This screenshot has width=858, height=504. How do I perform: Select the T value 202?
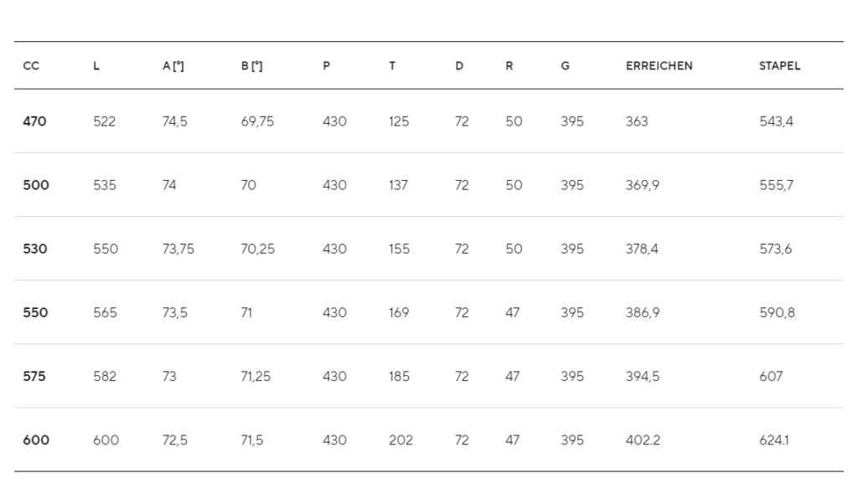pos(401,440)
